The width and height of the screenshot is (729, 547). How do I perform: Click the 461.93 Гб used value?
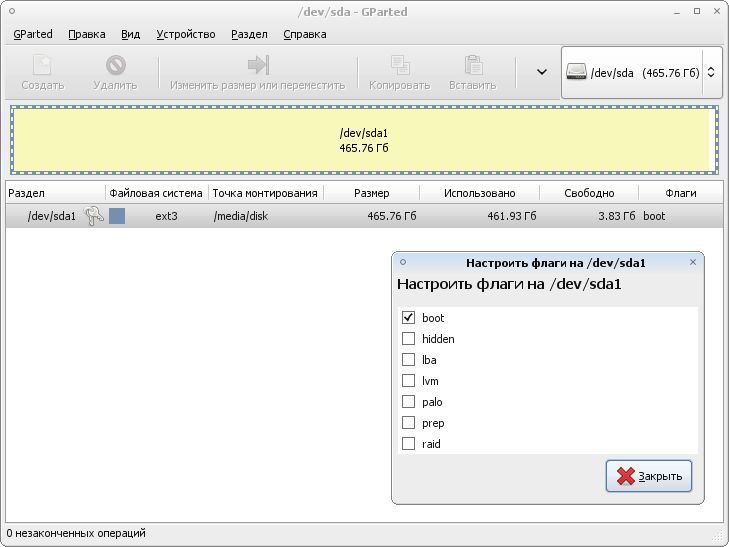511,216
